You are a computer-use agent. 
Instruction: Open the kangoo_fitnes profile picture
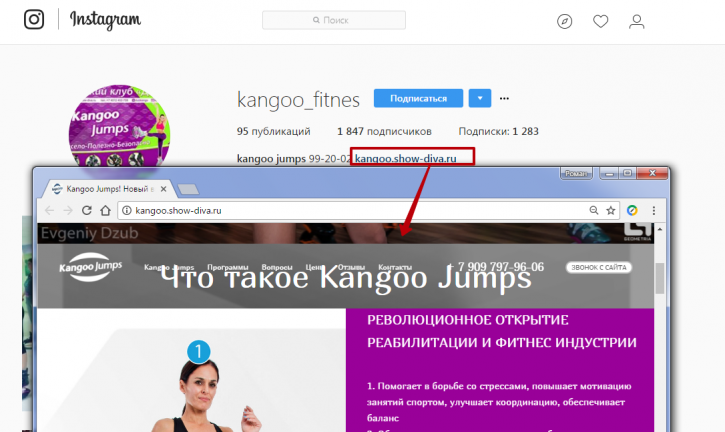coord(119,126)
